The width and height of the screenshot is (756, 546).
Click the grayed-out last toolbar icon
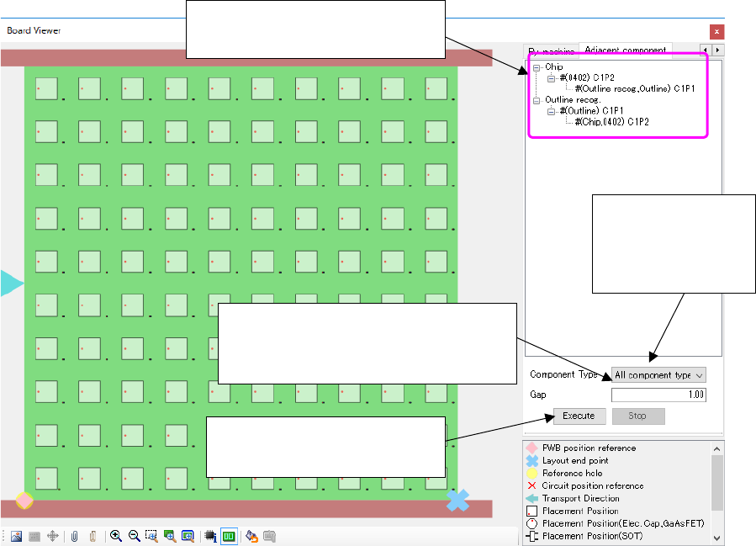coord(269,536)
